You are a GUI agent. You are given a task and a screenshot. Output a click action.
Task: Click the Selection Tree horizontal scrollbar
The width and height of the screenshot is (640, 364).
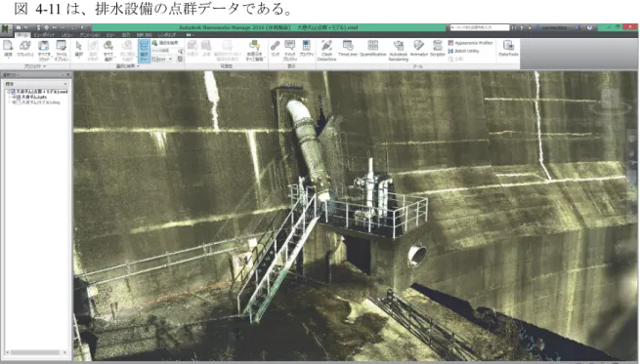pos(36,352)
